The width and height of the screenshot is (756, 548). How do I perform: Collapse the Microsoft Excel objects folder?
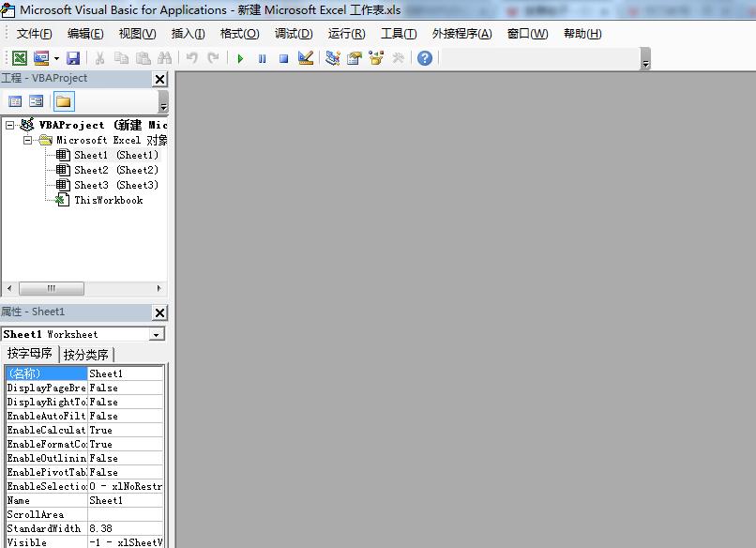click(x=27, y=140)
